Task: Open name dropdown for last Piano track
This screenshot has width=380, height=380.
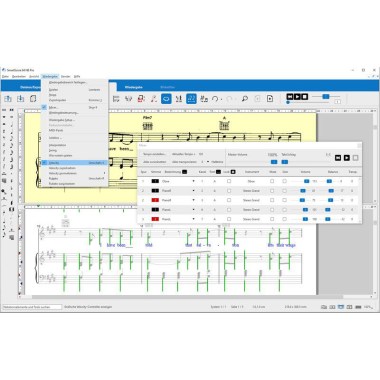Action: (x=193, y=219)
